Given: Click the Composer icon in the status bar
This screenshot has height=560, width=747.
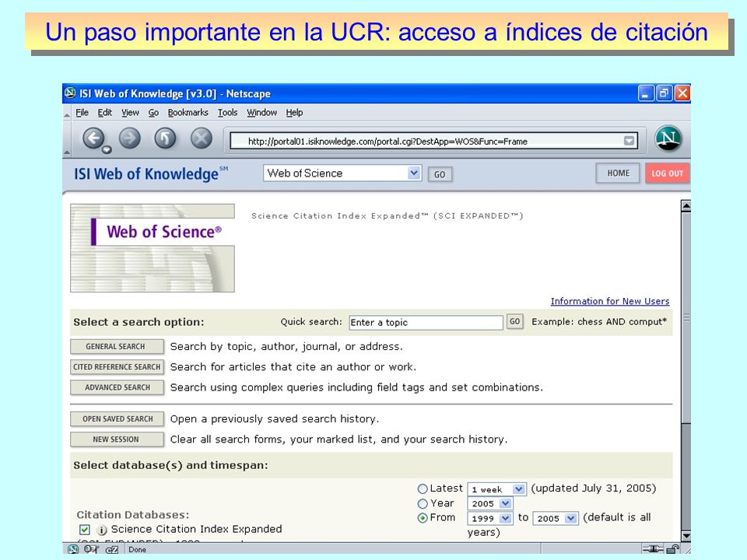Looking at the screenshot, I should (112, 549).
